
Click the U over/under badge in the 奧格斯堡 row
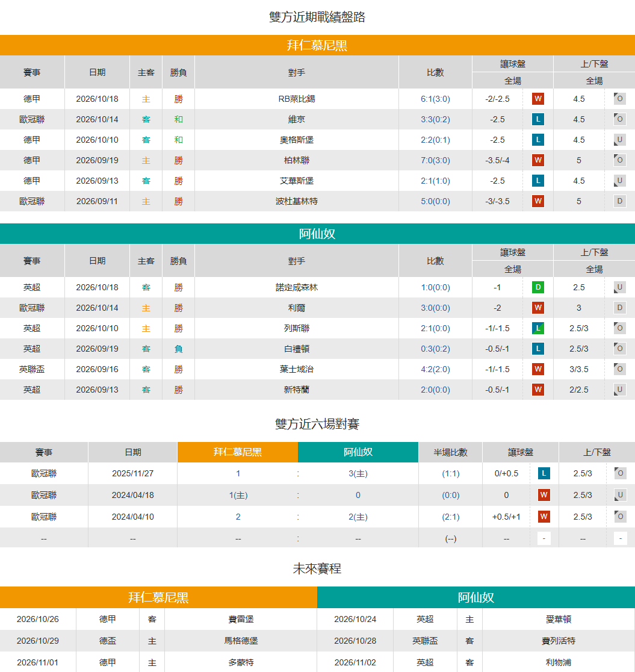coord(619,140)
